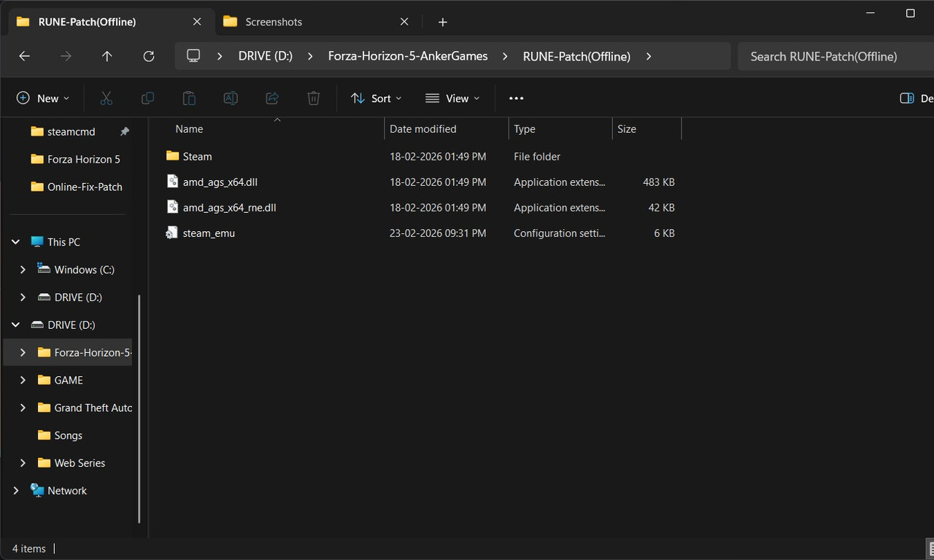Click the Details pane icon
This screenshot has width=934, height=560.
[x=907, y=98]
